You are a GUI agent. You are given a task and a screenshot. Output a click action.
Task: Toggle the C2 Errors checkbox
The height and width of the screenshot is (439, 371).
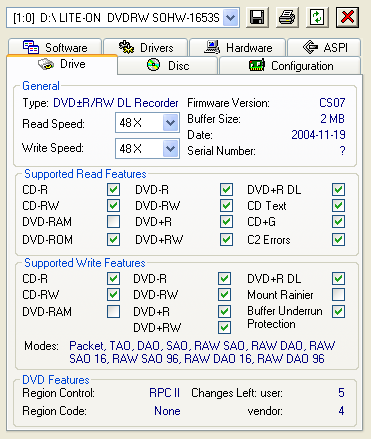(x=338, y=239)
